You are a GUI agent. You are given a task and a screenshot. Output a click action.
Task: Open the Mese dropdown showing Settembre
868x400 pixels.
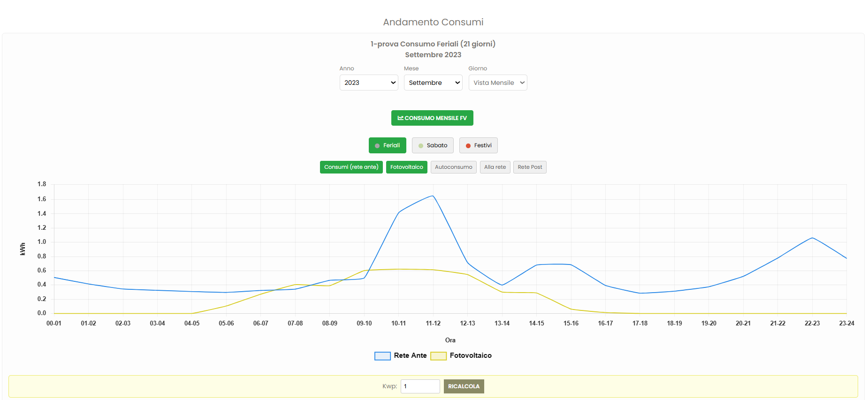[x=433, y=83]
